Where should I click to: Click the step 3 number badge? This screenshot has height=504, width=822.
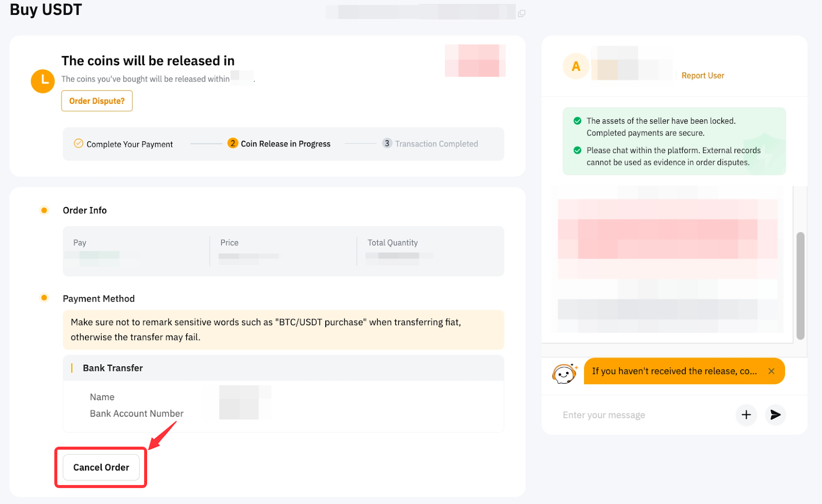click(387, 143)
